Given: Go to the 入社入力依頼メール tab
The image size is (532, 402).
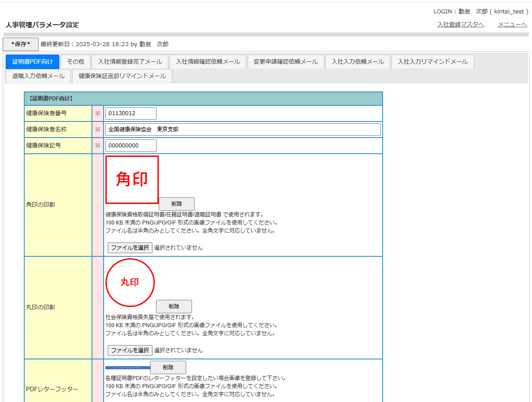Looking at the screenshot, I should (358, 62).
